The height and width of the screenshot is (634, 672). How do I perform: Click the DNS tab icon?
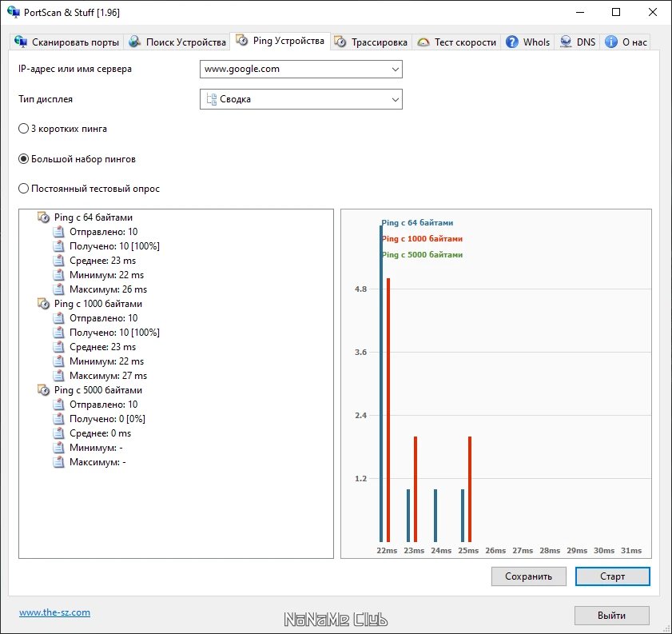click(x=566, y=42)
